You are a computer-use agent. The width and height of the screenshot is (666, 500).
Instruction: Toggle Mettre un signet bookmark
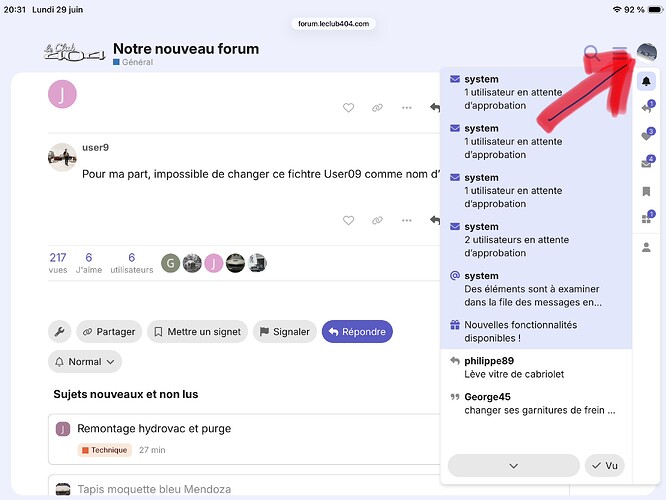point(198,331)
